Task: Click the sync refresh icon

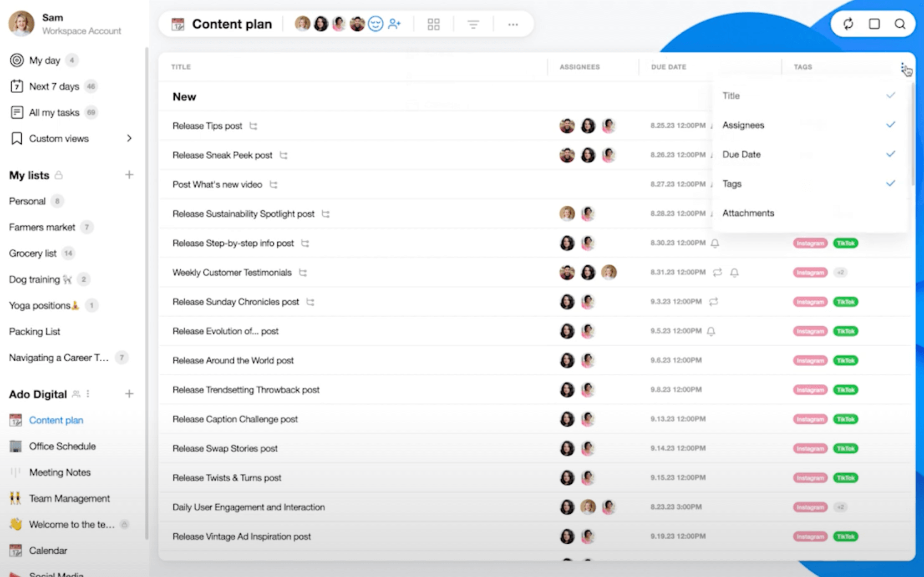Action: pos(848,24)
